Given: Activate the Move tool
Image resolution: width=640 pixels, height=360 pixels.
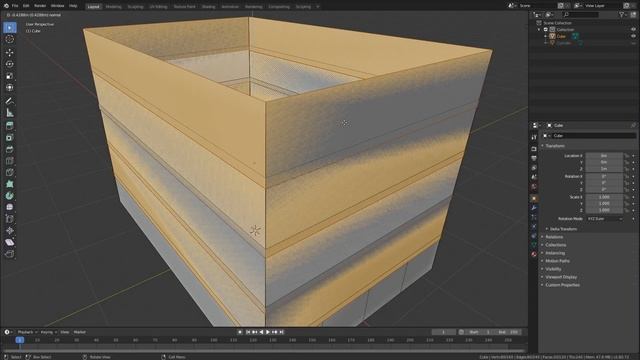Looking at the screenshot, I should click(10, 53).
